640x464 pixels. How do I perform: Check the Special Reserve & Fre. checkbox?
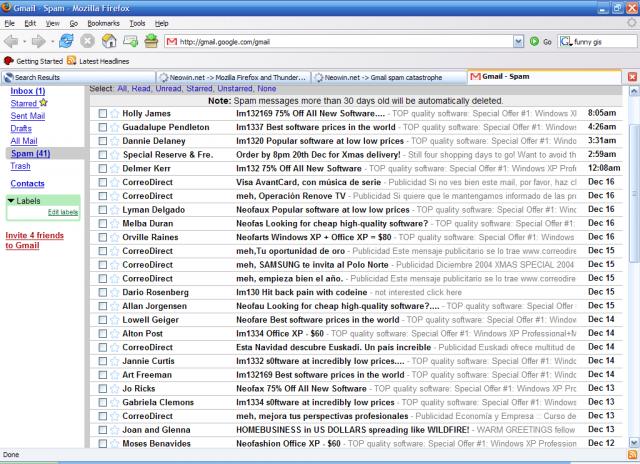(x=102, y=155)
